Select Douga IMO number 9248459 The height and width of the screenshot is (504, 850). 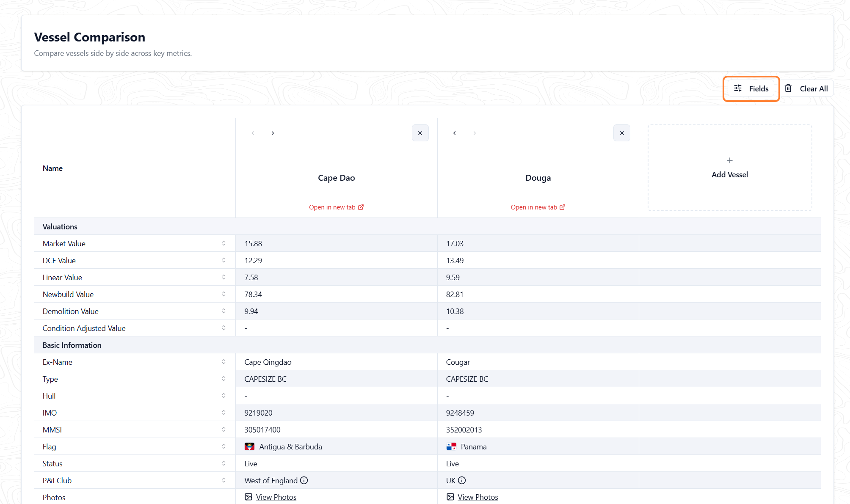pos(460,413)
